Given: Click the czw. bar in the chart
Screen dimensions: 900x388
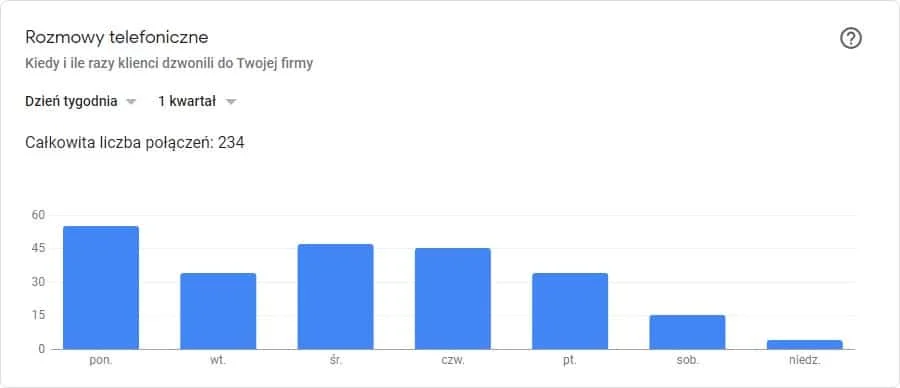Looking at the screenshot, I should [x=453, y=298].
